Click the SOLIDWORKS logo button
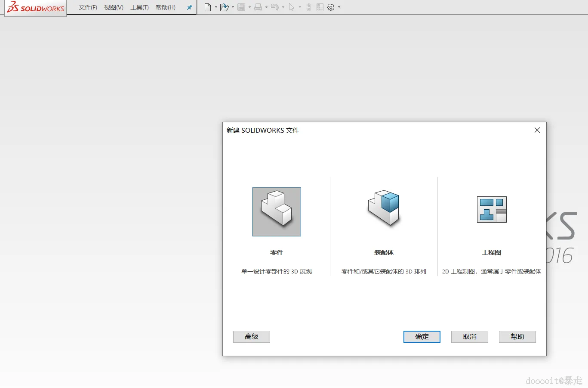Screen dimensions: 588x388 pos(36,8)
